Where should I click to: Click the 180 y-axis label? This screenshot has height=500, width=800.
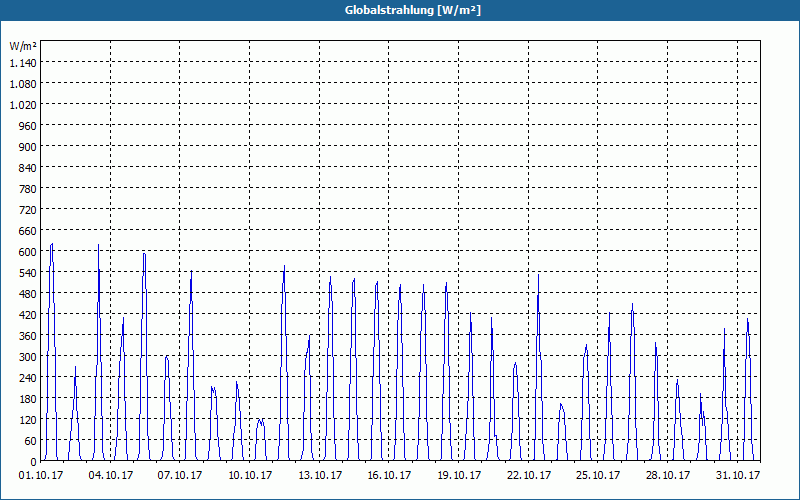tap(28, 399)
